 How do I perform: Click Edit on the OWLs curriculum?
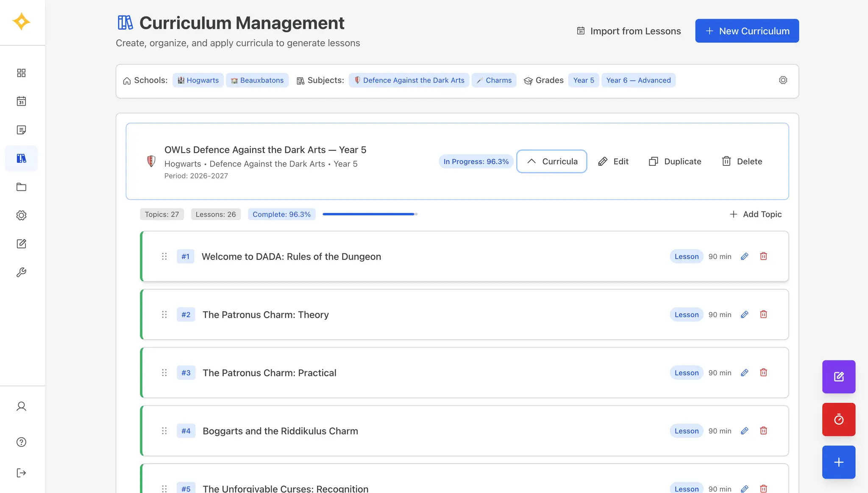(x=613, y=162)
